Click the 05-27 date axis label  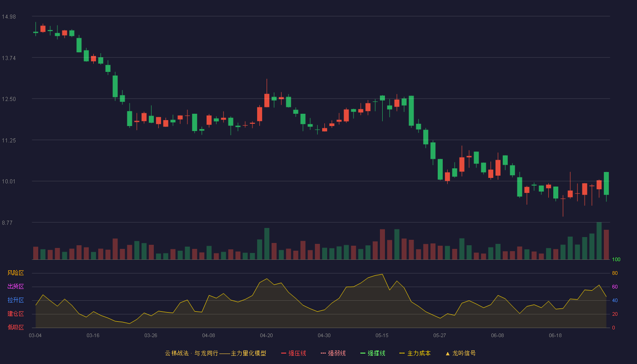point(440,335)
